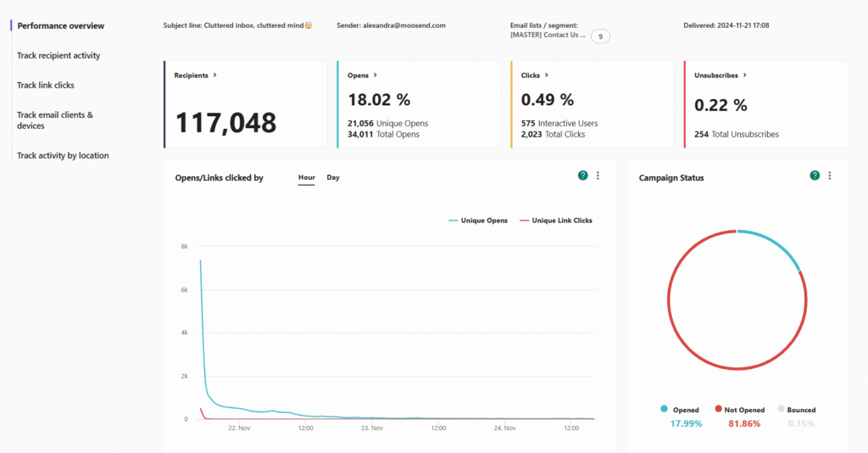Open help icon for Campaign Status
Image resolution: width=868 pixels, height=453 pixels.
pyautogui.click(x=815, y=176)
